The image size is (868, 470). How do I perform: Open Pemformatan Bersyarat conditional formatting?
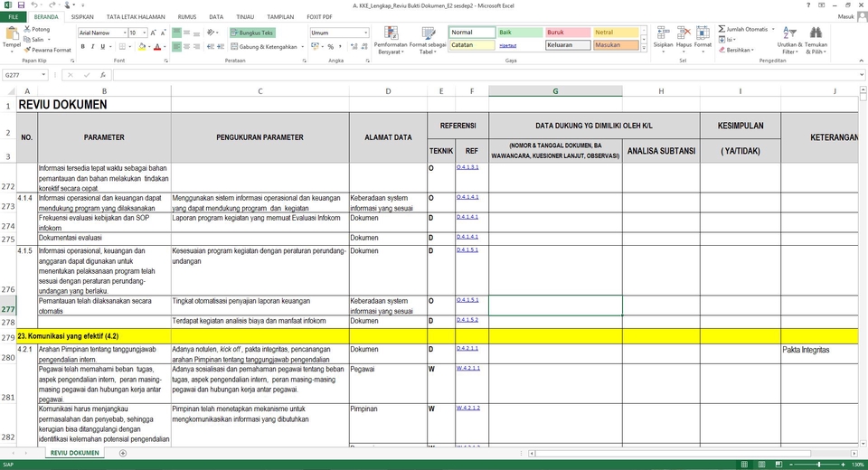391,40
